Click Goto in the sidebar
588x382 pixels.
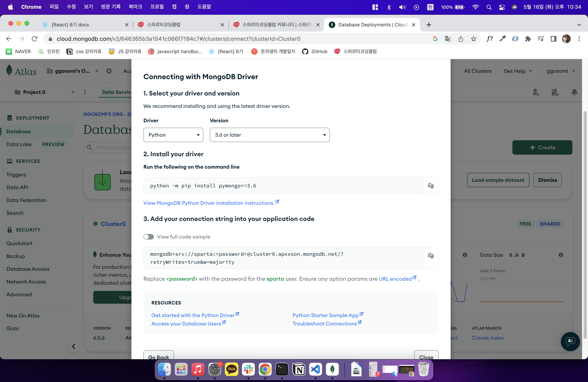pos(13,328)
